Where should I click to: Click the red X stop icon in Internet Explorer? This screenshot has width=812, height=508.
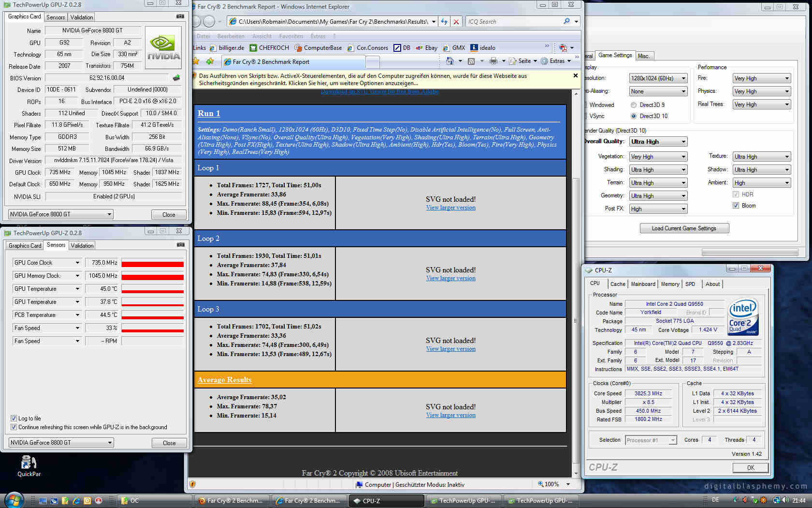pos(456,22)
